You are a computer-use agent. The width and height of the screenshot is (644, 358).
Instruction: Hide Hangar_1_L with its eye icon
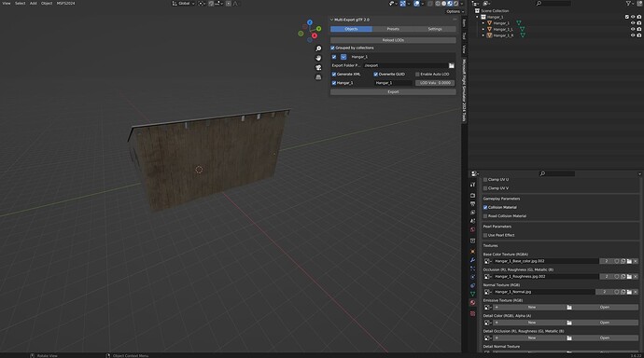pyautogui.click(x=633, y=29)
